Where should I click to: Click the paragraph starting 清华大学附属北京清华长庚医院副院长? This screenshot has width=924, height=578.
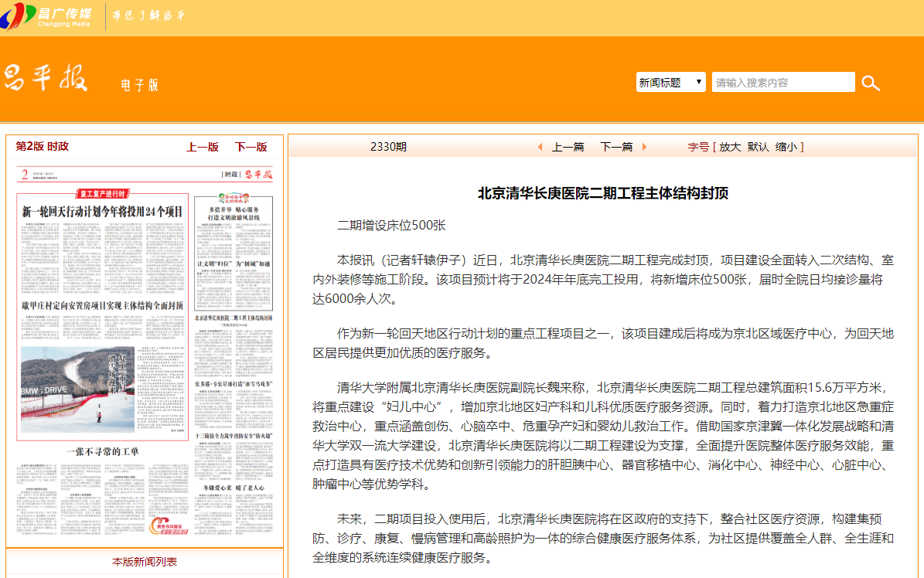603,436
